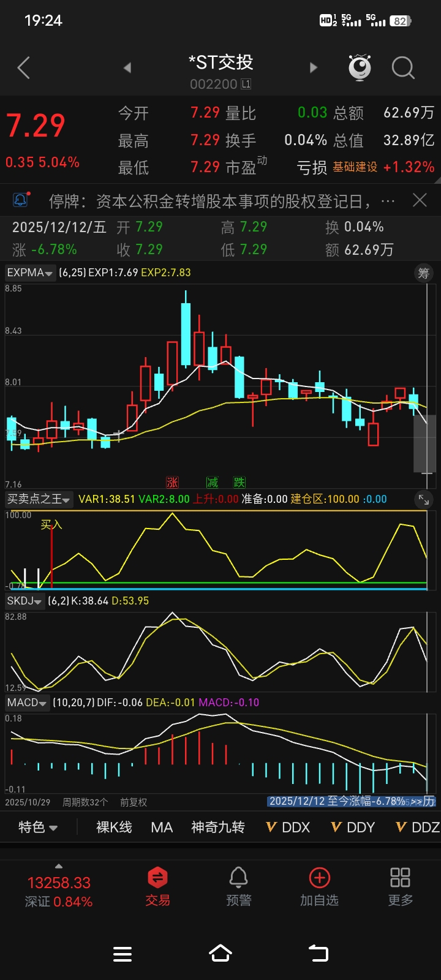Image resolution: width=441 pixels, height=980 pixels.
Task: Open stock search magnifier
Action: 403,67
